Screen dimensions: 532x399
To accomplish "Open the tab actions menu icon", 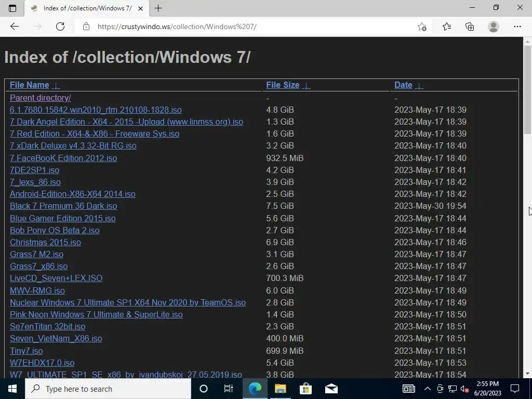I will pyautogui.click(x=12, y=8).
